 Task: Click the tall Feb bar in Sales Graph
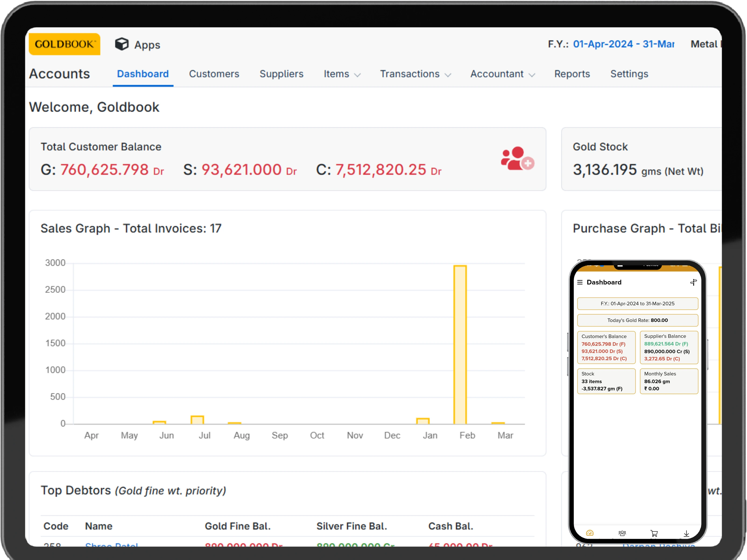tap(460, 344)
